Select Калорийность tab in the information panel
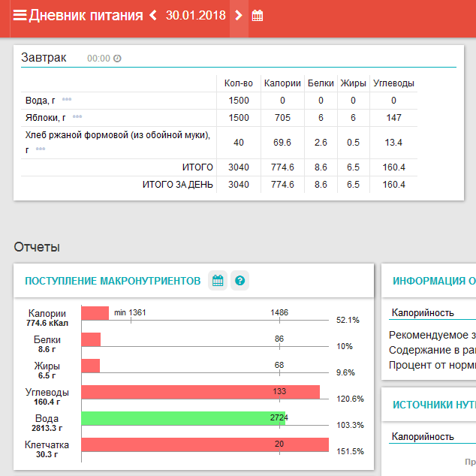476x476 pixels. [423, 313]
